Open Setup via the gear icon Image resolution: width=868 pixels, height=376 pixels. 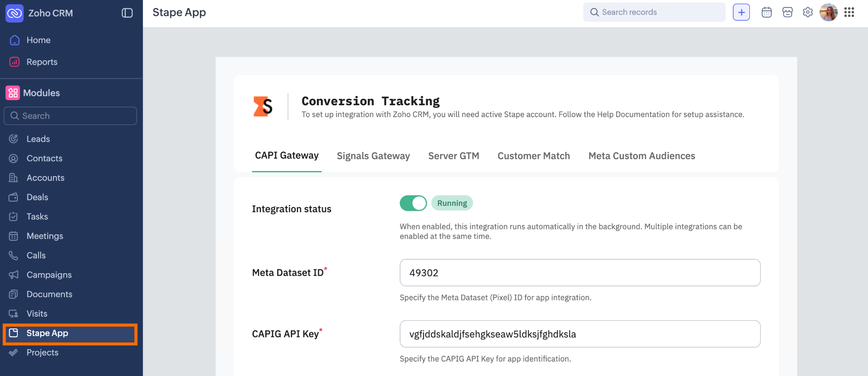(x=808, y=12)
